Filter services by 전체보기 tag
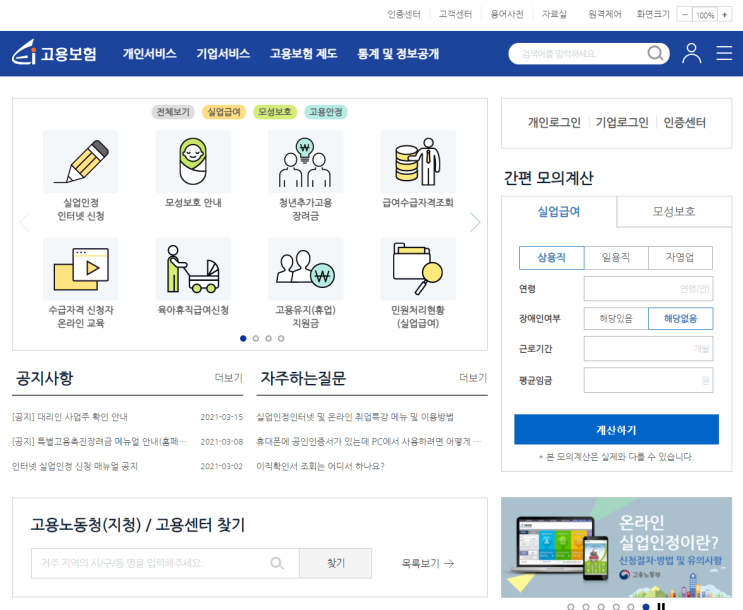 click(173, 112)
